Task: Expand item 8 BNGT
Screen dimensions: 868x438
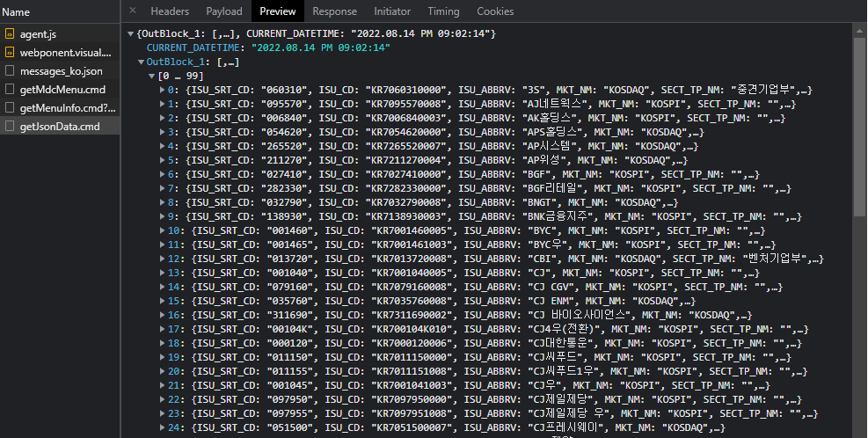Action: pos(162,202)
